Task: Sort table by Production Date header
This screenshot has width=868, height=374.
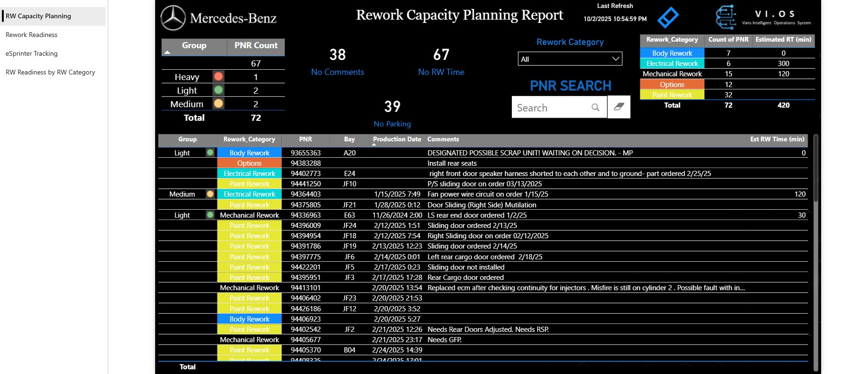Action: [397, 139]
